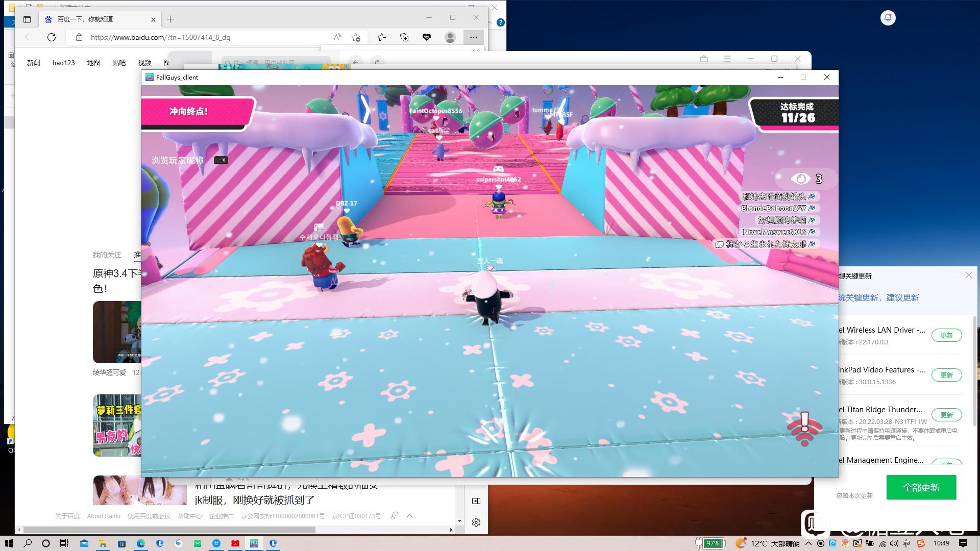Image resolution: width=980 pixels, height=551 pixels.
Task: Click the 关于百度 footer link
Action: point(67,516)
